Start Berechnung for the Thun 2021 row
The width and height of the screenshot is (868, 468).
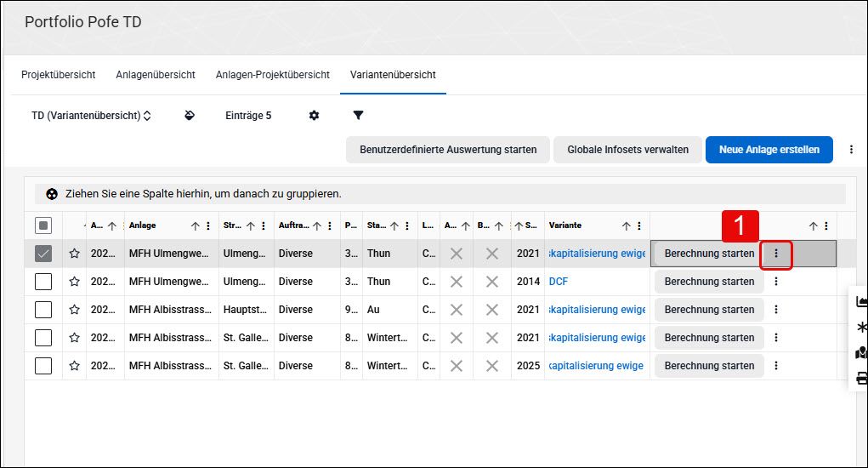tap(709, 254)
